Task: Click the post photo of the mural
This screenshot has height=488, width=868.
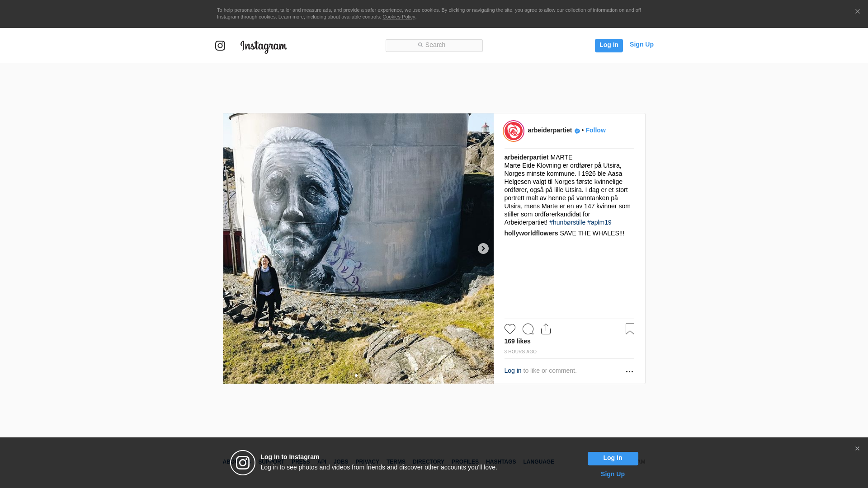Action: 359,249
